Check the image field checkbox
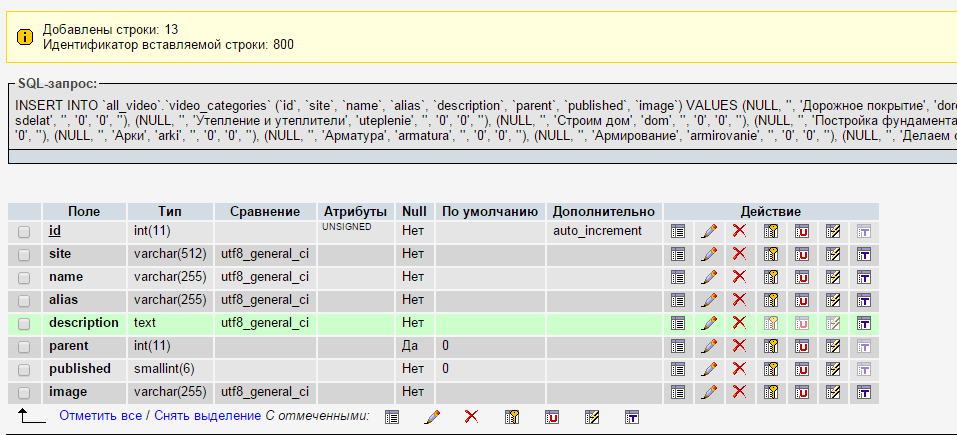Screen dimensions: 957x435 point(24,393)
